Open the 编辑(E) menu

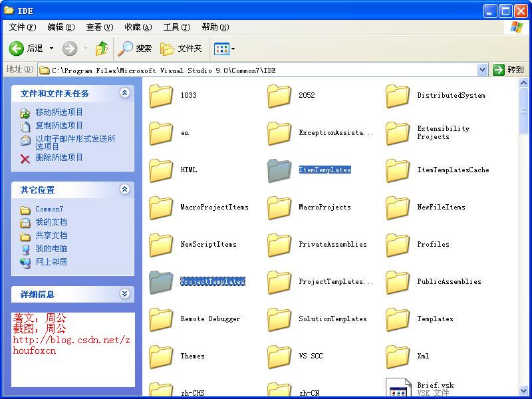coord(61,27)
